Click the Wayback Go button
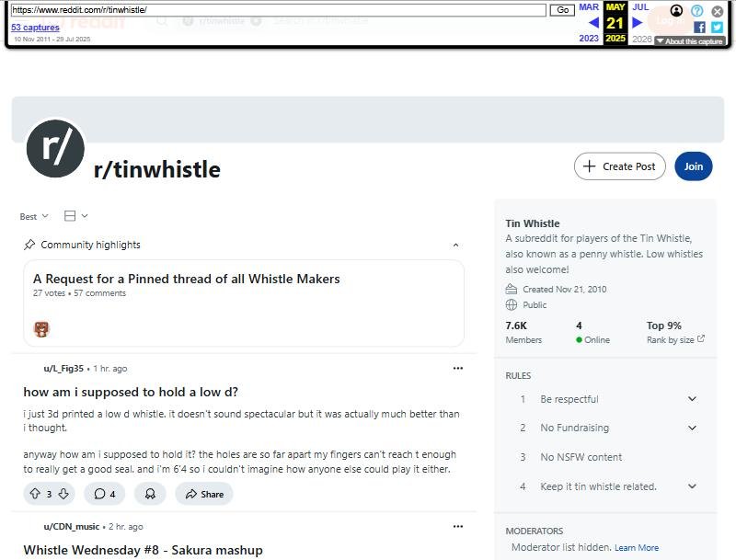The width and height of the screenshot is (736, 560). 562,10
